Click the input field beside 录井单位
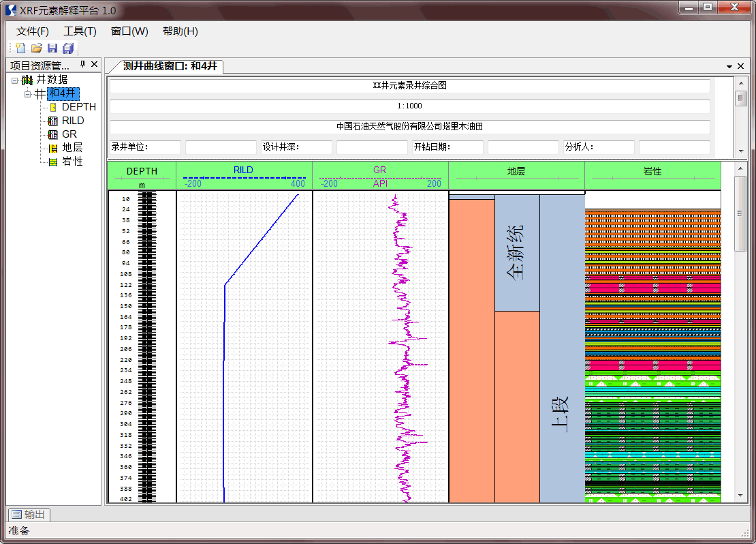This screenshot has width=756, height=544. (x=221, y=147)
